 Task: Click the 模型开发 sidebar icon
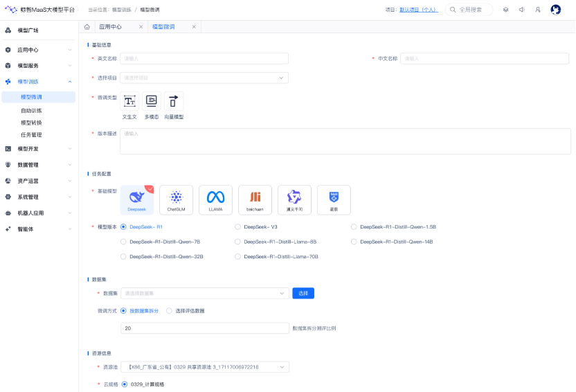click(8, 149)
